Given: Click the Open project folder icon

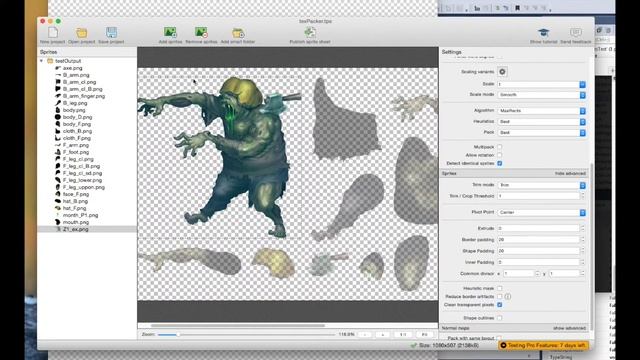Looking at the screenshot, I should tap(82, 32).
